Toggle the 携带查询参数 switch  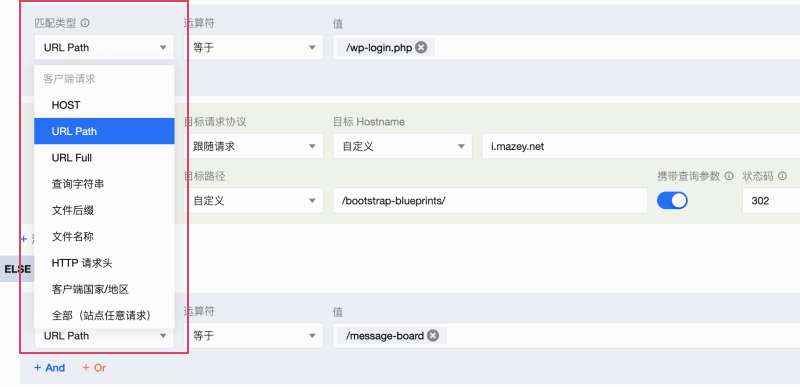click(672, 200)
